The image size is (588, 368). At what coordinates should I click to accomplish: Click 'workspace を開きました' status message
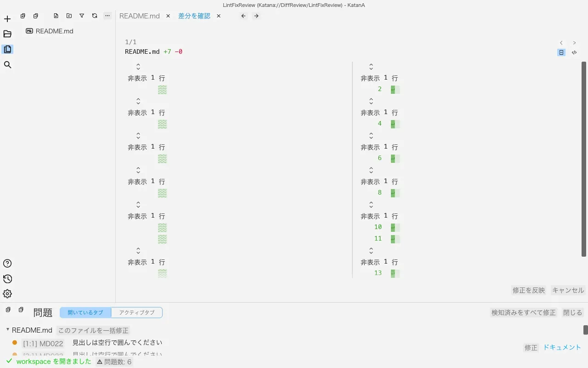[54, 362]
